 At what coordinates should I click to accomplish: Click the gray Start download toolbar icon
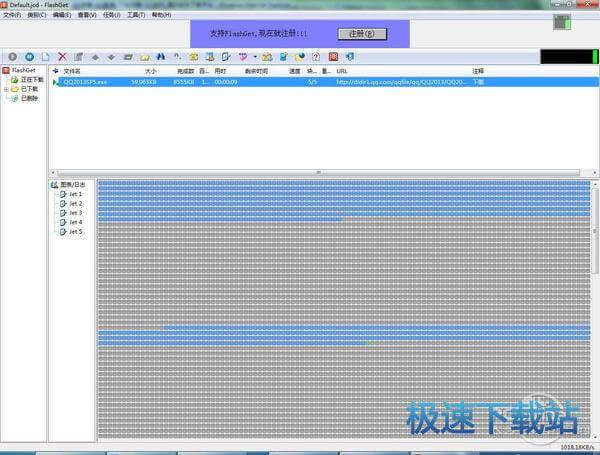coord(13,57)
